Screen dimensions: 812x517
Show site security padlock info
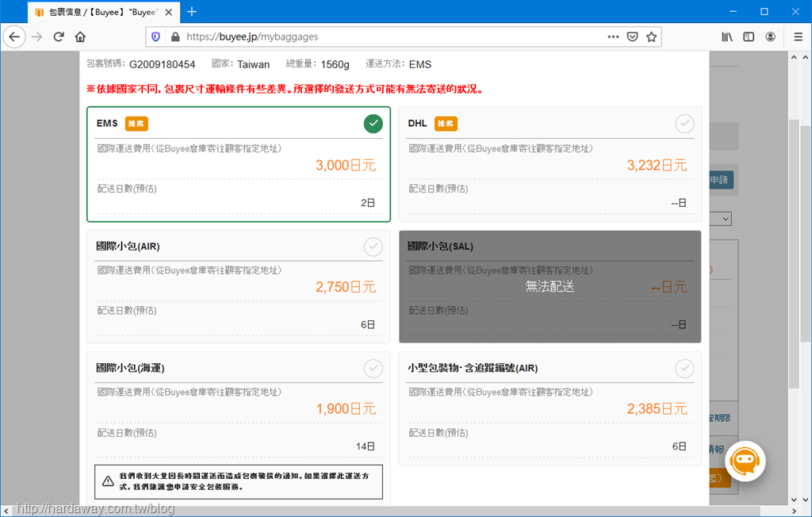tap(175, 36)
